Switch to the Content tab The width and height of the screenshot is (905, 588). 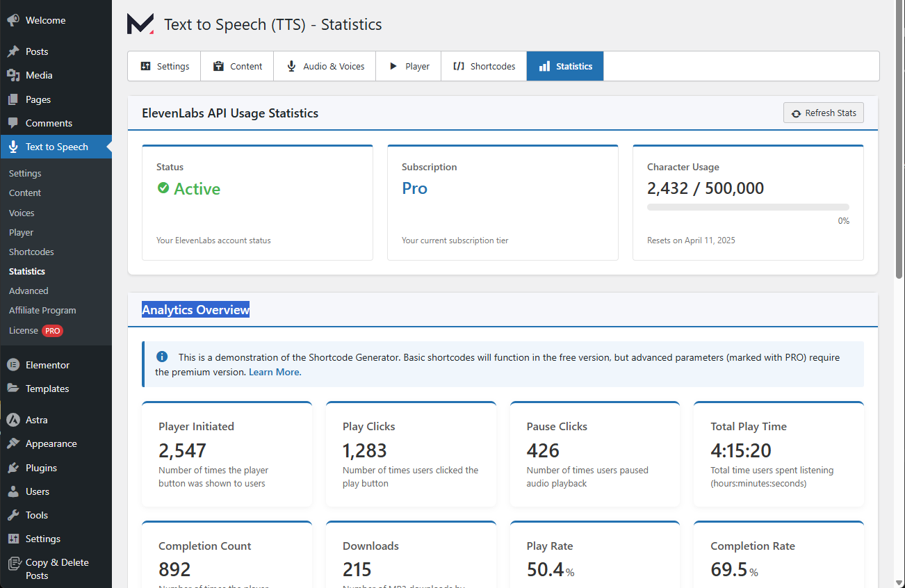click(x=237, y=66)
